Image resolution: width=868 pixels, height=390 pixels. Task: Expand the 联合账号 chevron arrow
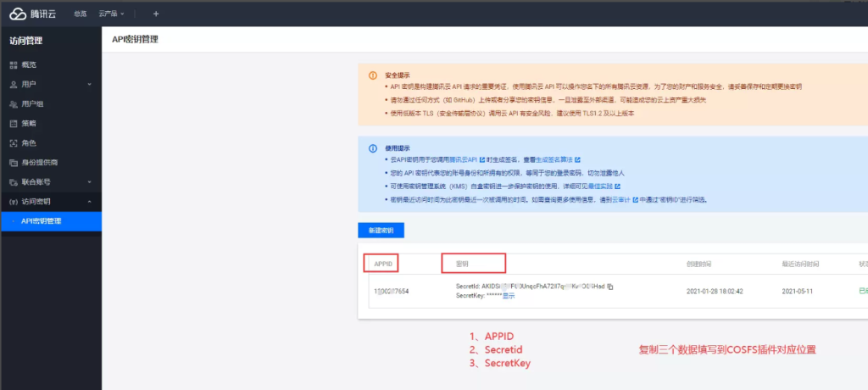coord(90,181)
